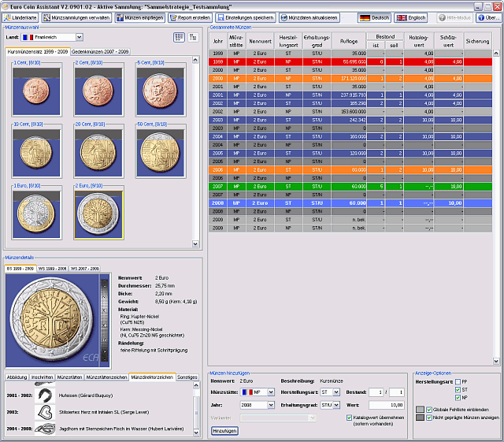
Task: Select the 2 Euro coin thumbnail
Action: tap(98, 214)
